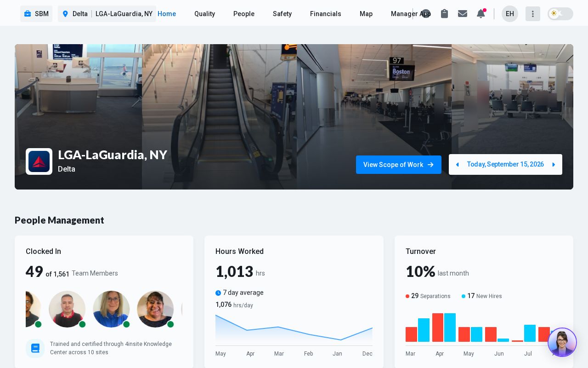
Task: Open notifications bell
Action: click(x=481, y=14)
